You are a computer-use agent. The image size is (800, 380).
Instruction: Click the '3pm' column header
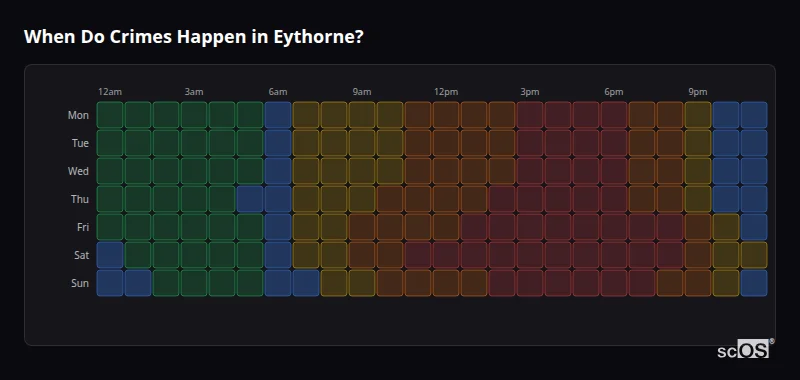[x=530, y=92]
